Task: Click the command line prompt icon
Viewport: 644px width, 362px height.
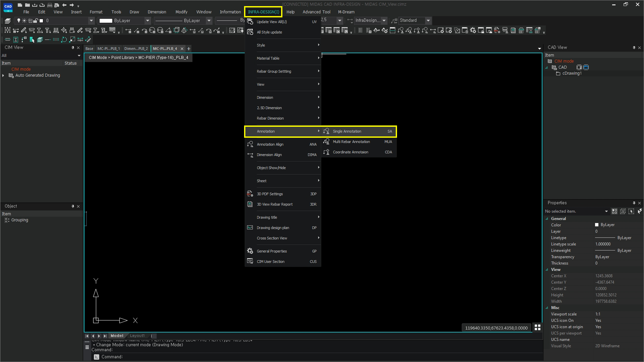Action: point(96,357)
